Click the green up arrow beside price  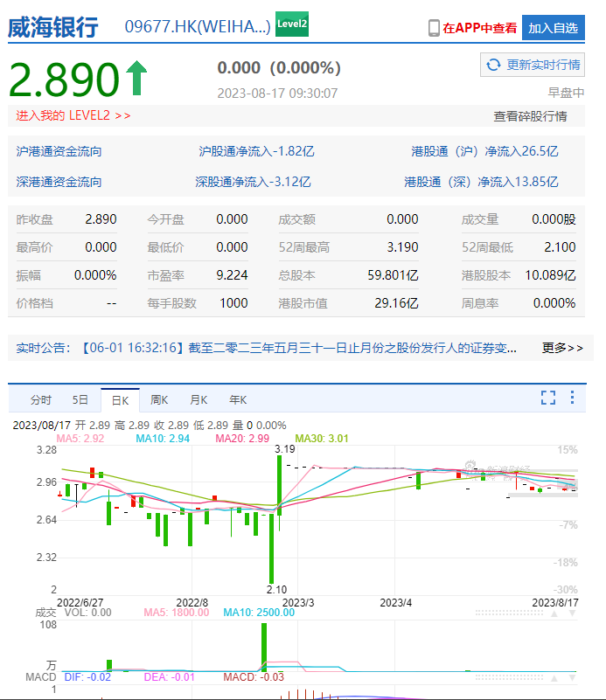[136, 78]
